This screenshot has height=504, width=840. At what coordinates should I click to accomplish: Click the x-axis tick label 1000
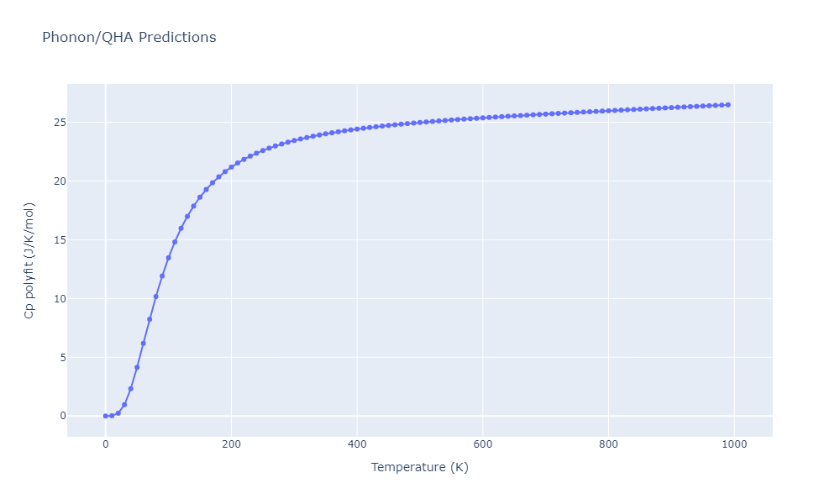coord(734,444)
